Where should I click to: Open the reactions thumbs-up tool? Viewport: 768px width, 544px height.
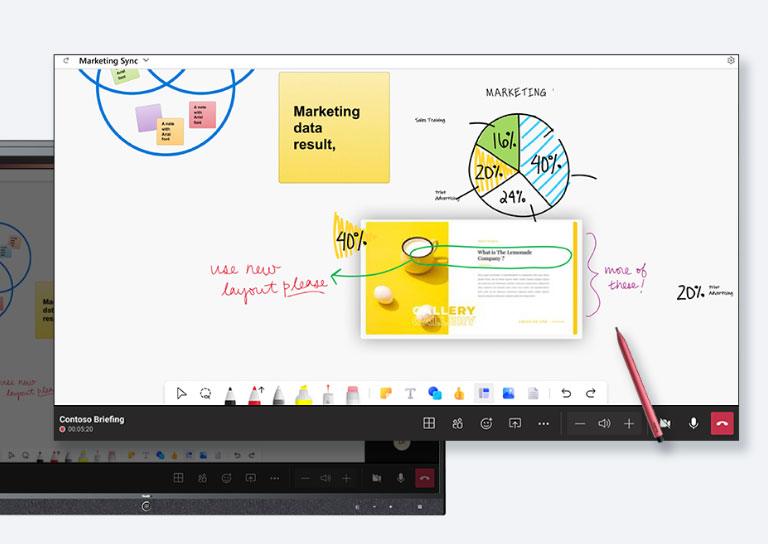coord(459,393)
